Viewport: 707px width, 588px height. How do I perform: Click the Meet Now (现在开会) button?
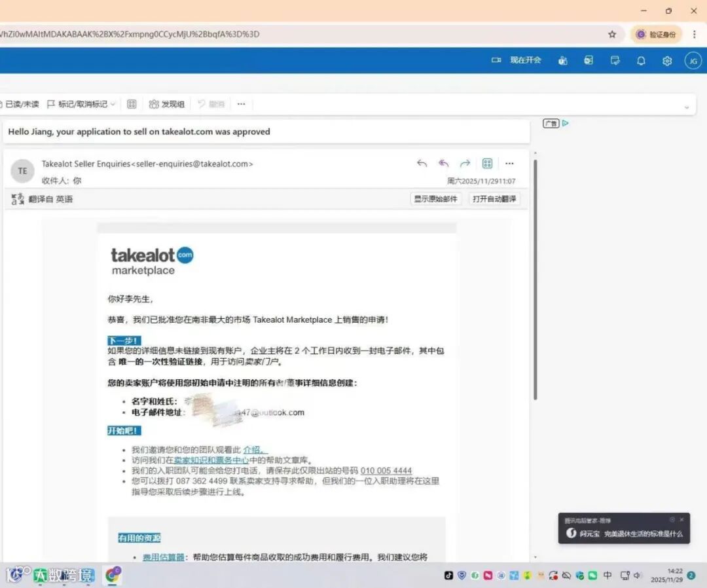point(516,60)
